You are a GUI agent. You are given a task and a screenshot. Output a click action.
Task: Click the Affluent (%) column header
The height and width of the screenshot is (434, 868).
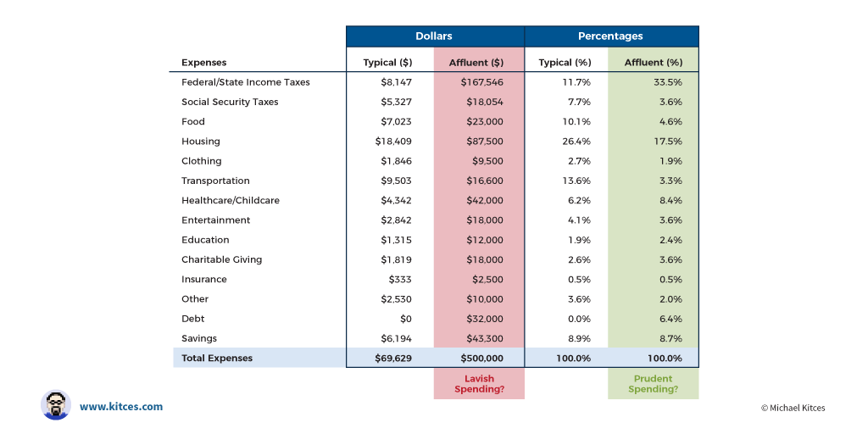tap(653, 63)
